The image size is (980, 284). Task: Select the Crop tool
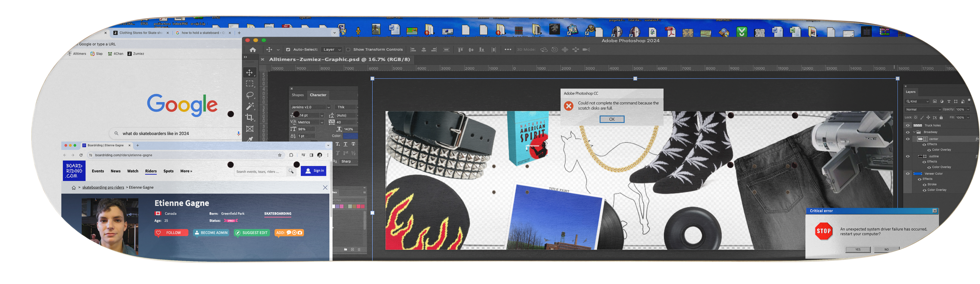coord(250,118)
